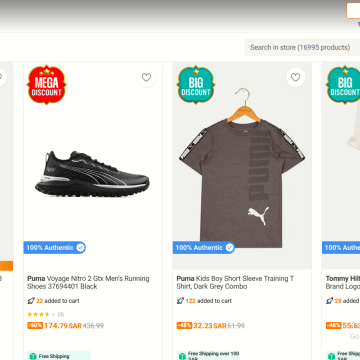Open the Puma Voyage Nitro 2 Gtx title link
The image size is (360, 360).
click(88, 282)
